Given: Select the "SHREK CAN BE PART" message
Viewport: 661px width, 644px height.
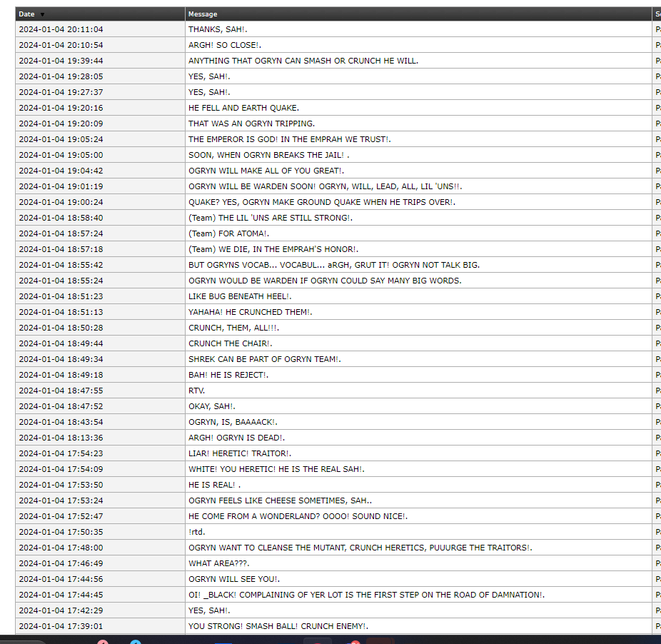Looking at the screenshot, I should click(x=264, y=359).
